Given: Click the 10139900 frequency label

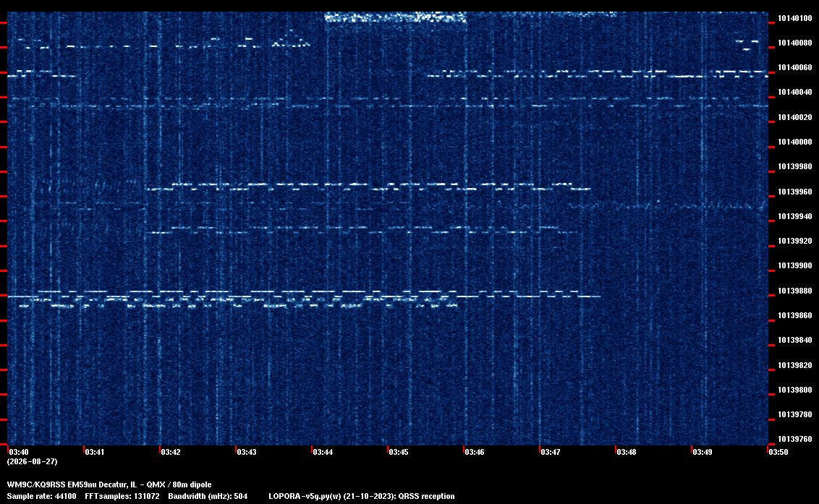Looking at the screenshot, I should pyautogui.click(x=794, y=266).
